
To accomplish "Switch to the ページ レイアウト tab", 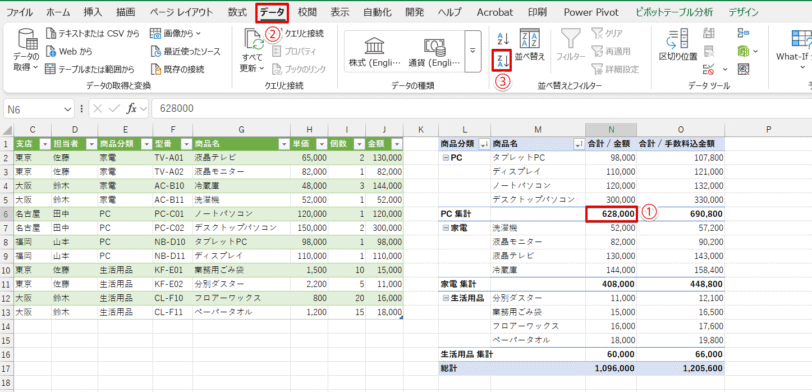I will tap(181, 12).
